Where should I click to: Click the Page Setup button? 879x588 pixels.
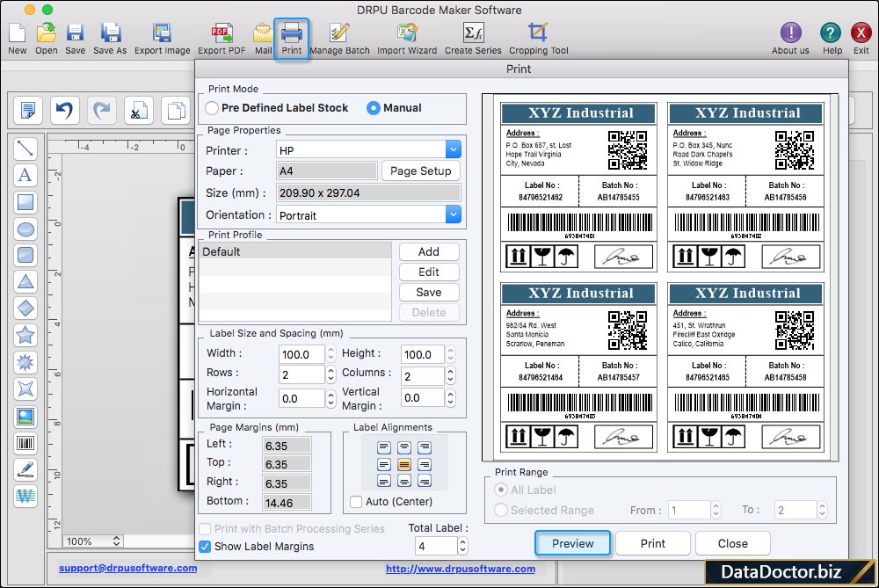[x=420, y=171]
